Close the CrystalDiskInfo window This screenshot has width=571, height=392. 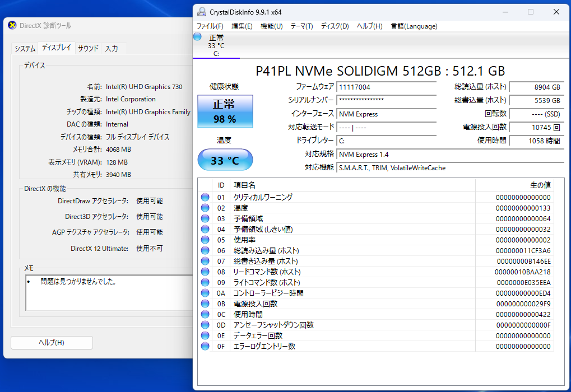[556, 12]
